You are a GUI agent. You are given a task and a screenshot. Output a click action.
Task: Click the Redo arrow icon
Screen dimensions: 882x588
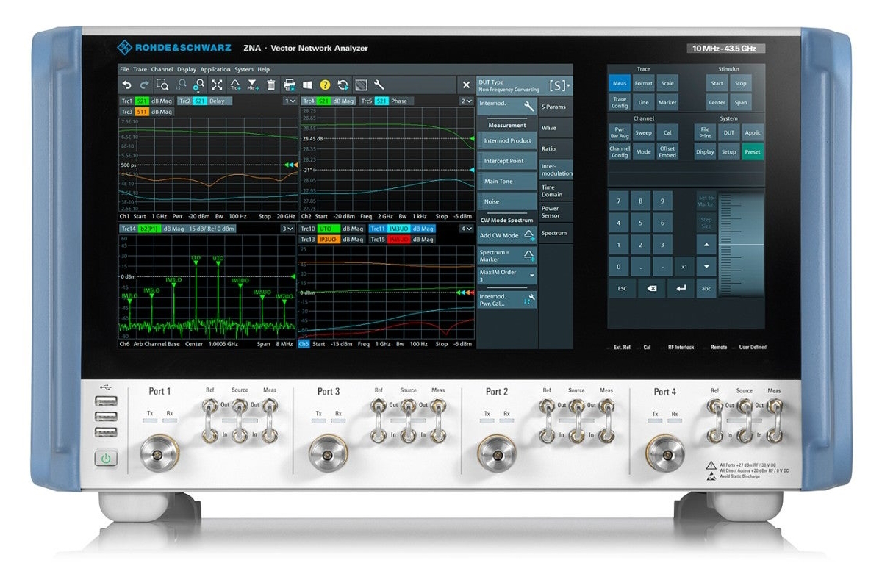click(x=144, y=85)
